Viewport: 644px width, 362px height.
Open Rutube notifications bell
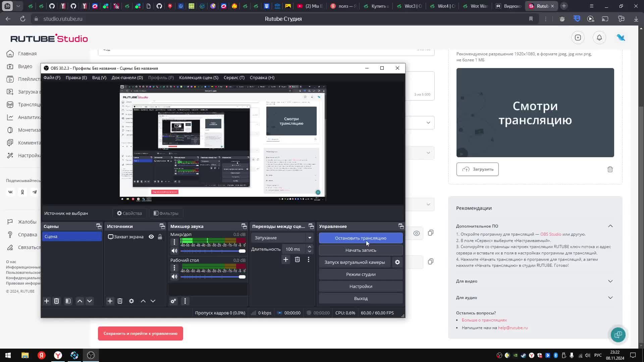(x=599, y=38)
